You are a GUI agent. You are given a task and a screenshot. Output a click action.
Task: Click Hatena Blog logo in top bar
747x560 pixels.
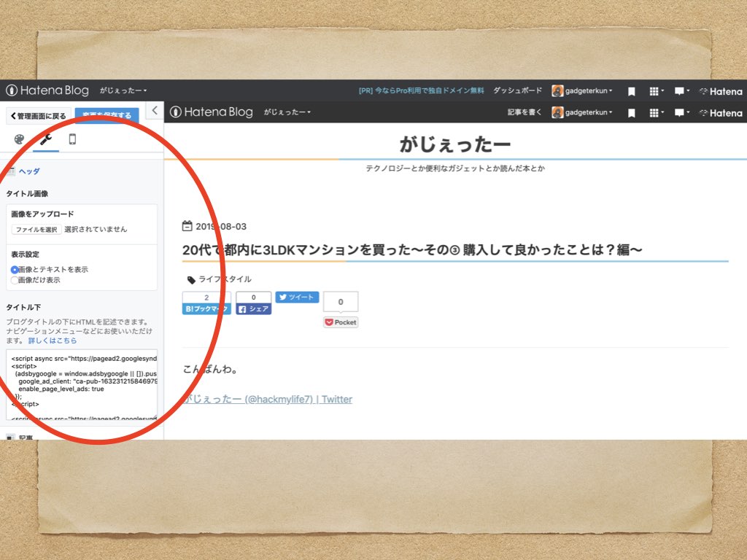[x=47, y=90]
